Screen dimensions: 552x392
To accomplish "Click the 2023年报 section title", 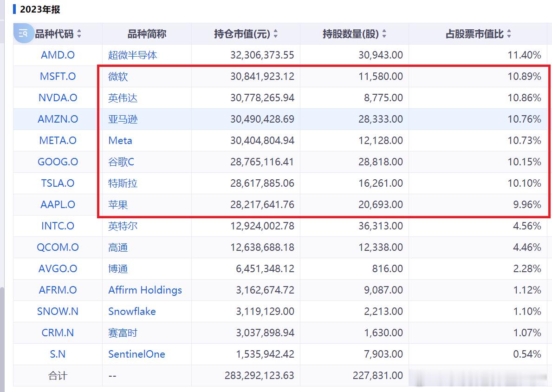I will point(40,9).
